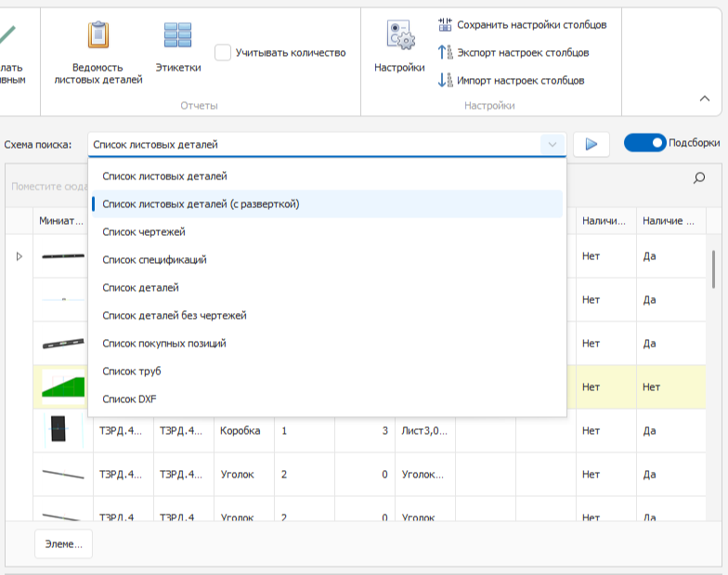
Task: Choose Список чертежей from the list
Action: 144,232
